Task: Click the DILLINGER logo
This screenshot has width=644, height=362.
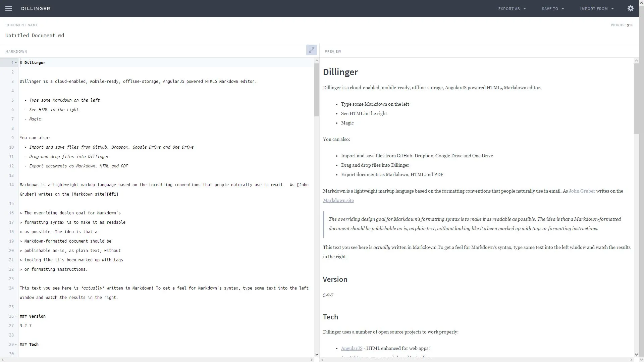Action: point(36,8)
